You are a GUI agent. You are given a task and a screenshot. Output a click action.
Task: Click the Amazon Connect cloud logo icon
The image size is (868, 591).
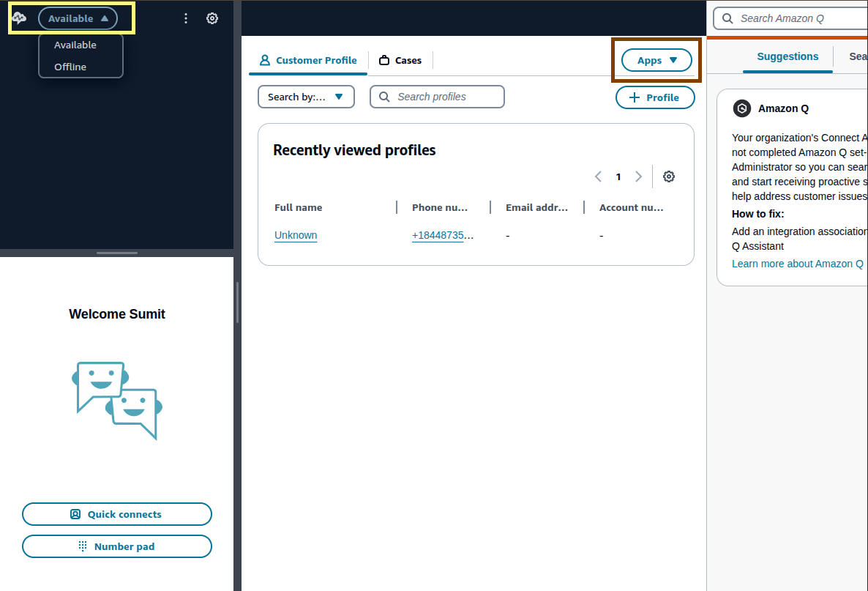tap(19, 18)
